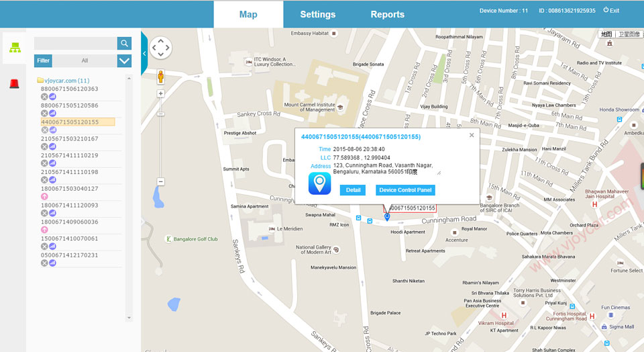Expand the filter dropdown arrow
Image resolution: width=644 pixels, height=352 pixels.
(x=124, y=60)
